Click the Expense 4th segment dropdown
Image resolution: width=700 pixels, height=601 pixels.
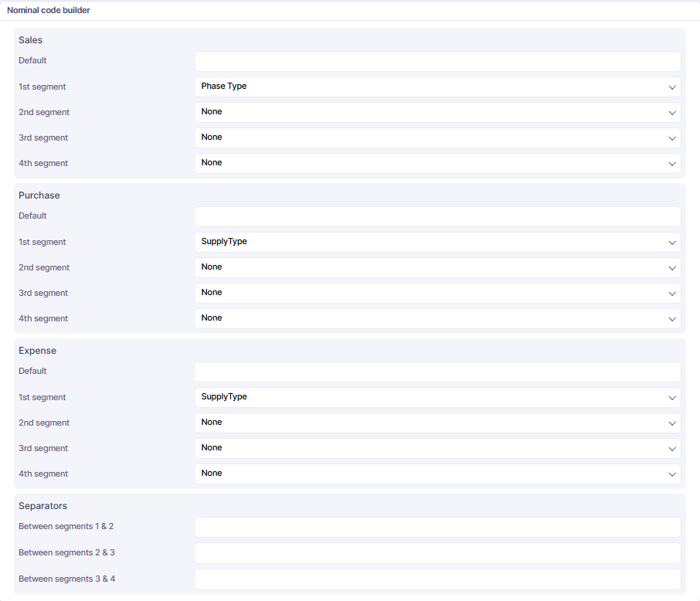[x=437, y=474]
